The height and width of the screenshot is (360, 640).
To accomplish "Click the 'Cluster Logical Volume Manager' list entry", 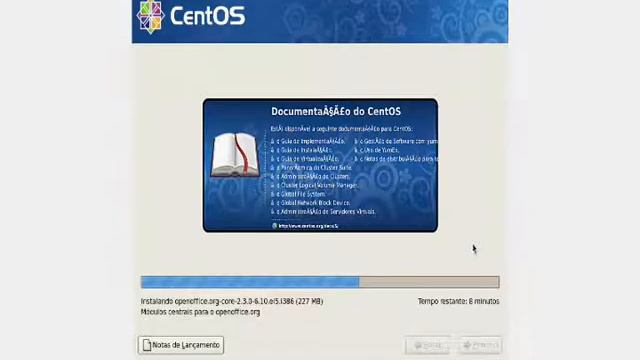I will click(x=320, y=185).
